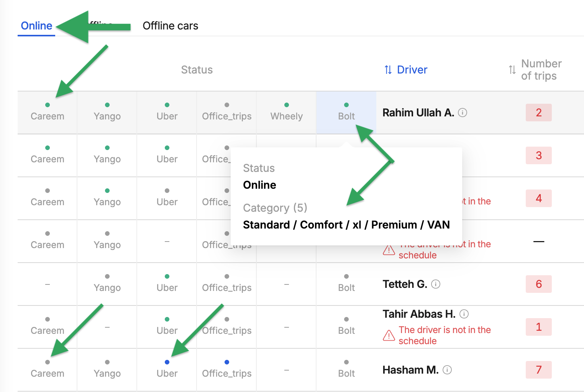The image size is (584, 392).
Task: Select Wheely status cell for Rahim Ullah A.
Action: pyautogui.click(x=287, y=113)
